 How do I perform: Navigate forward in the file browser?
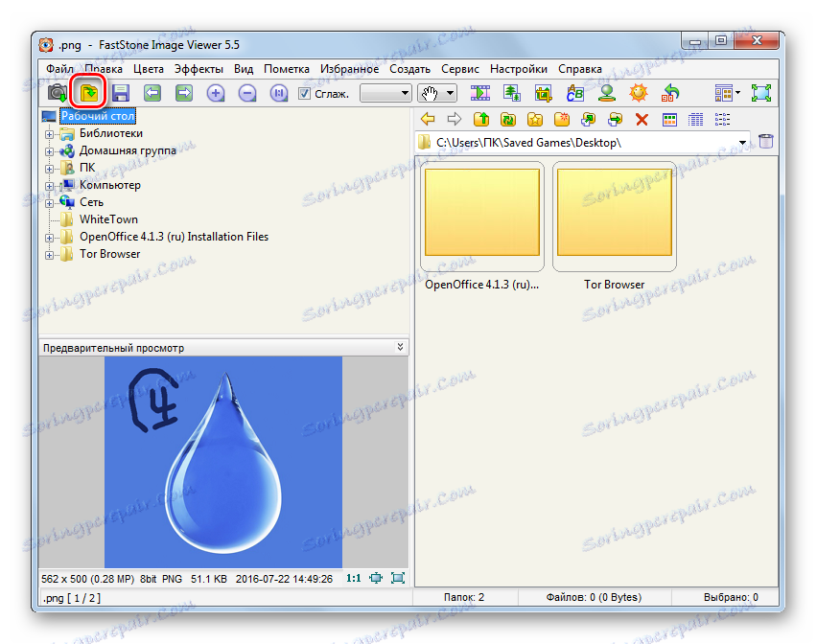tap(455, 119)
